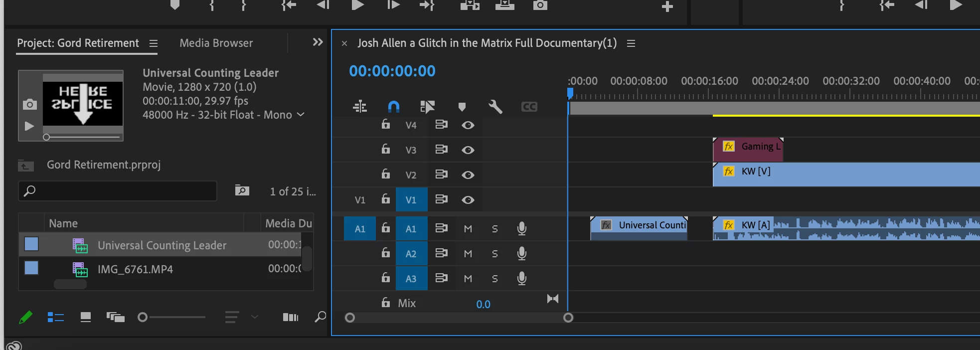The width and height of the screenshot is (980, 350).
Task: Play the project thumbnail preview
Action: tap(29, 126)
